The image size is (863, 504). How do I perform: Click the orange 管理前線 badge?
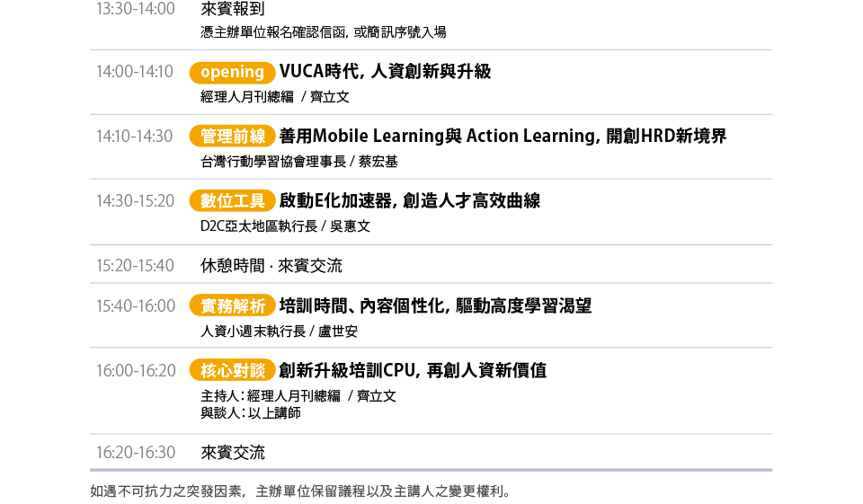pos(232,137)
